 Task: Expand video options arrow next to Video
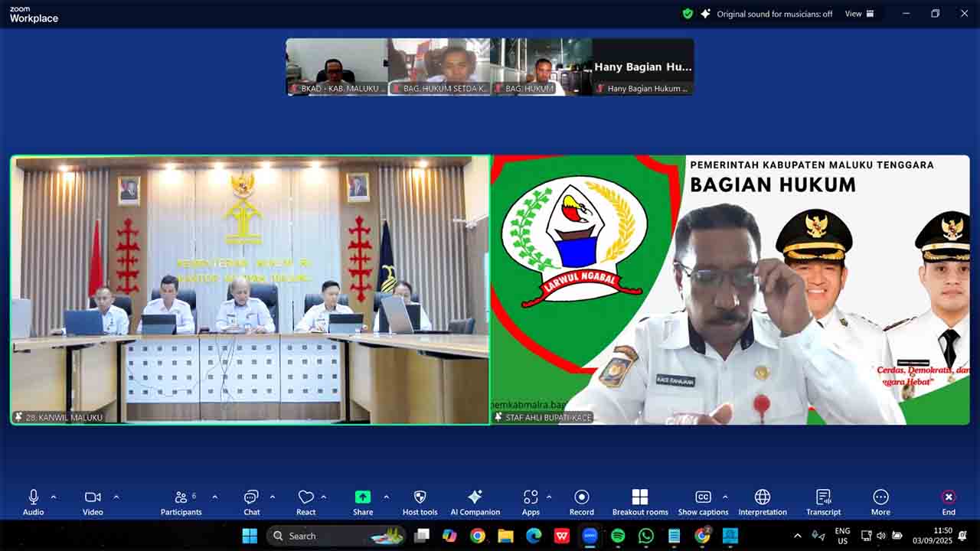pyautogui.click(x=116, y=497)
